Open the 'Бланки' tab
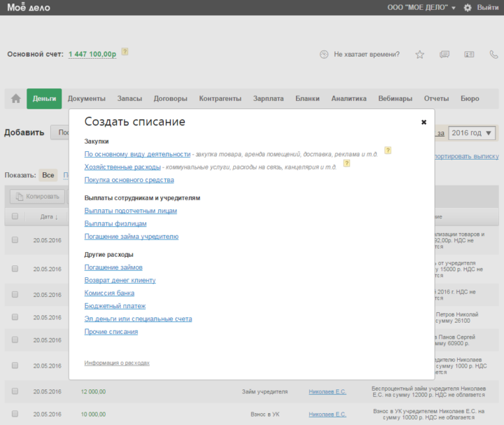Image resolution: width=504 pixels, height=425 pixels. [x=307, y=99]
